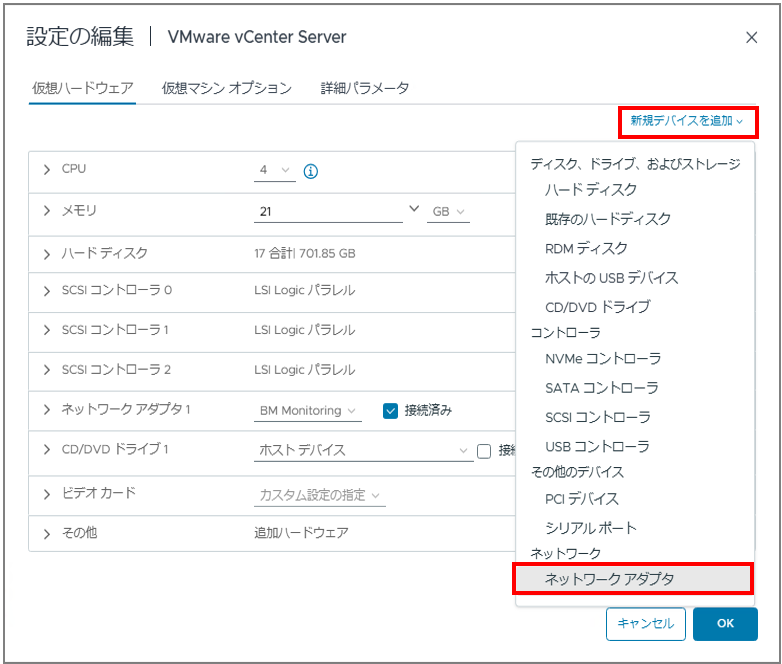Click the キャンセル button
The image size is (782, 664).
(x=646, y=624)
